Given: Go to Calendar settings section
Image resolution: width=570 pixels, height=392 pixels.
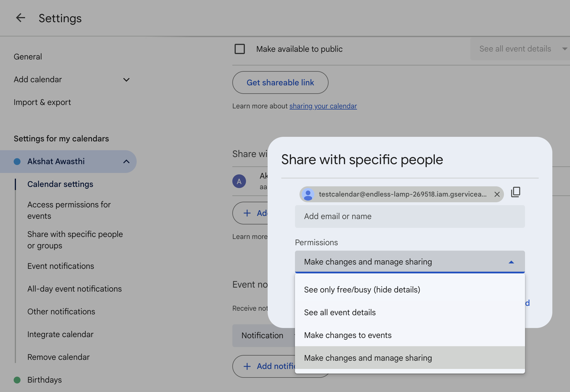Looking at the screenshot, I should [60, 184].
